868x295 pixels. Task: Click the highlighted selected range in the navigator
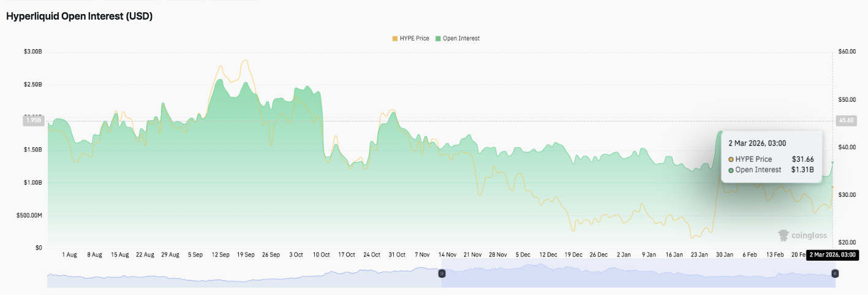637,277
